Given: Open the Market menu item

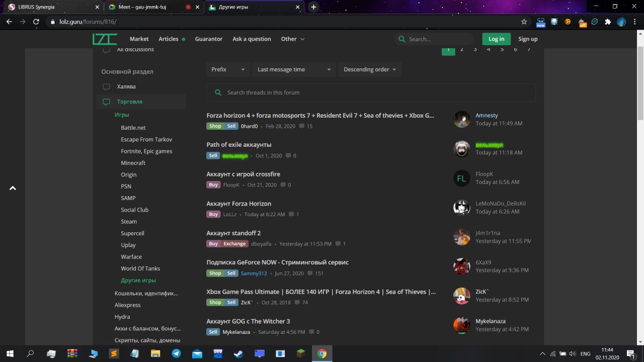Looking at the screenshot, I should pyautogui.click(x=139, y=39).
